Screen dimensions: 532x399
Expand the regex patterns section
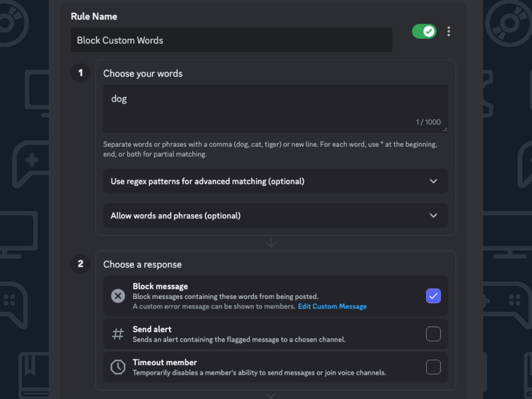[x=275, y=181]
